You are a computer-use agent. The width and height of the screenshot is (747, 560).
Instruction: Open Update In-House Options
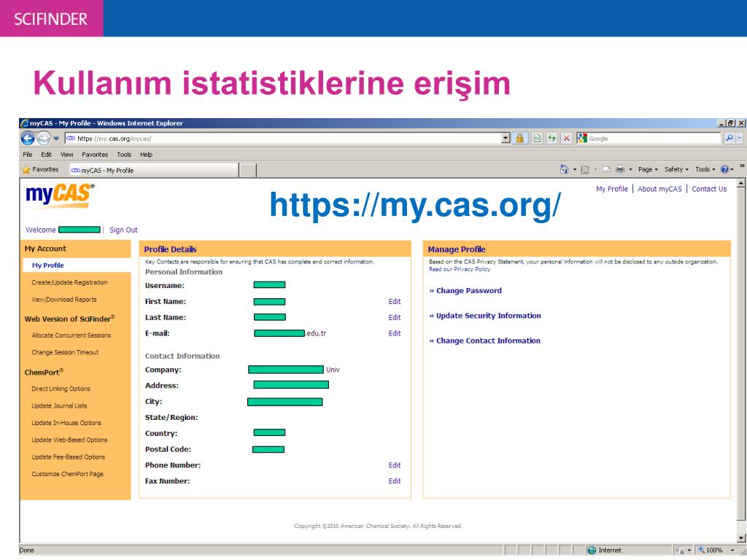(x=66, y=423)
